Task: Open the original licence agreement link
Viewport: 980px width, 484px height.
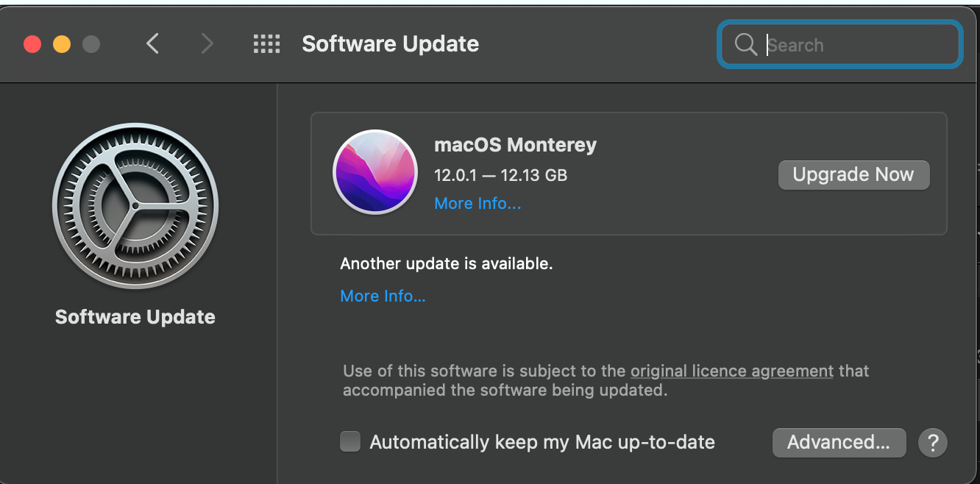Action: coord(732,371)
